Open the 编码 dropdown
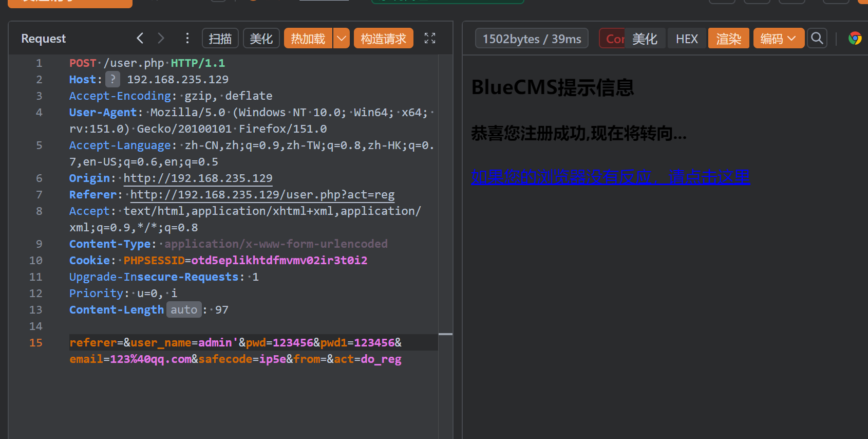Screen dimensions: 868x439 point(779,39)
